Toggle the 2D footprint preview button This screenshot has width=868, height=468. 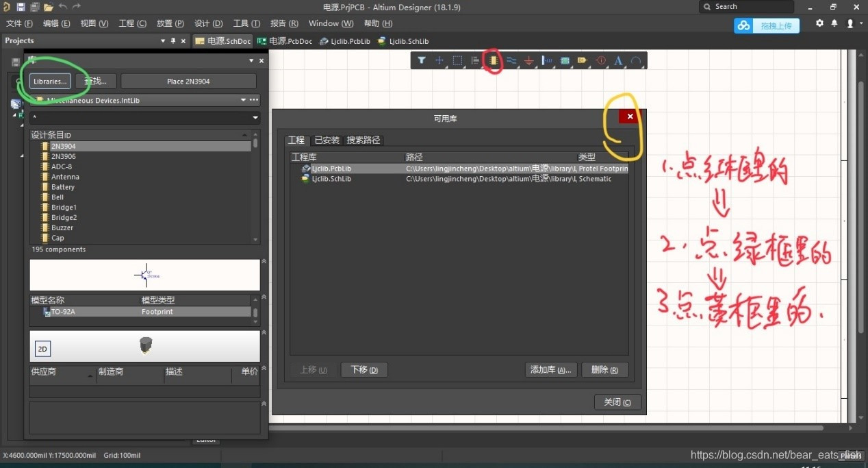coord(42,349)
